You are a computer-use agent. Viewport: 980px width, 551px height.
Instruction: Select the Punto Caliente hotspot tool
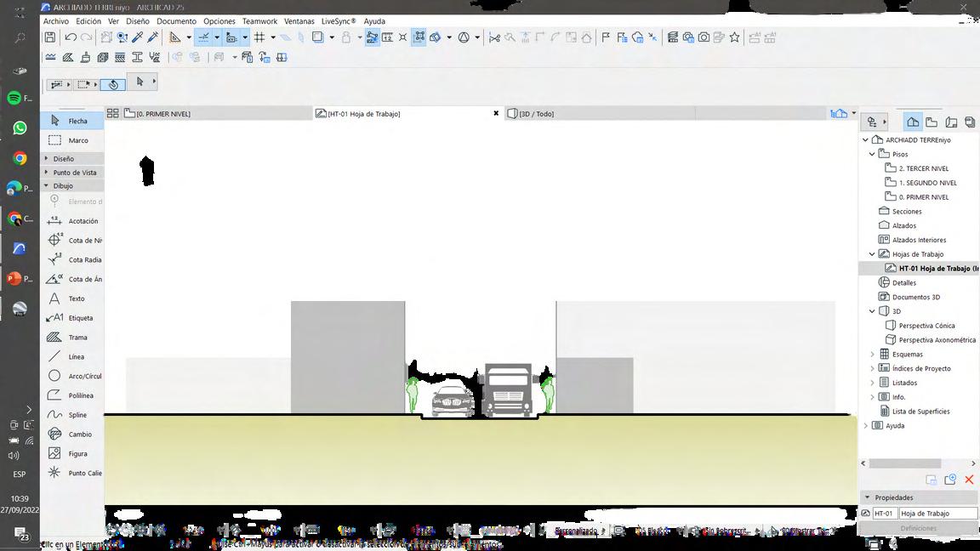pos(74,473)
